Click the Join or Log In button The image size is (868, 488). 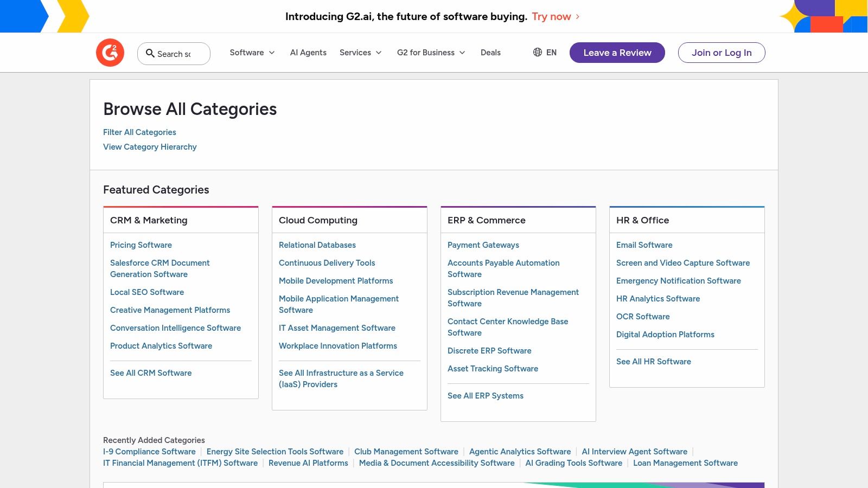[722, 53]
